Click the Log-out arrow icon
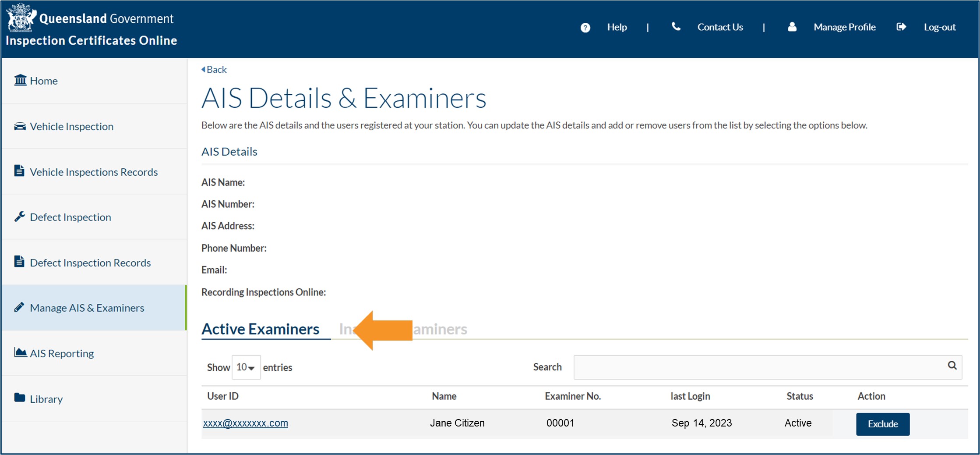Image resolution: width=980 pixels, height=455 pixels. (902, 27)
